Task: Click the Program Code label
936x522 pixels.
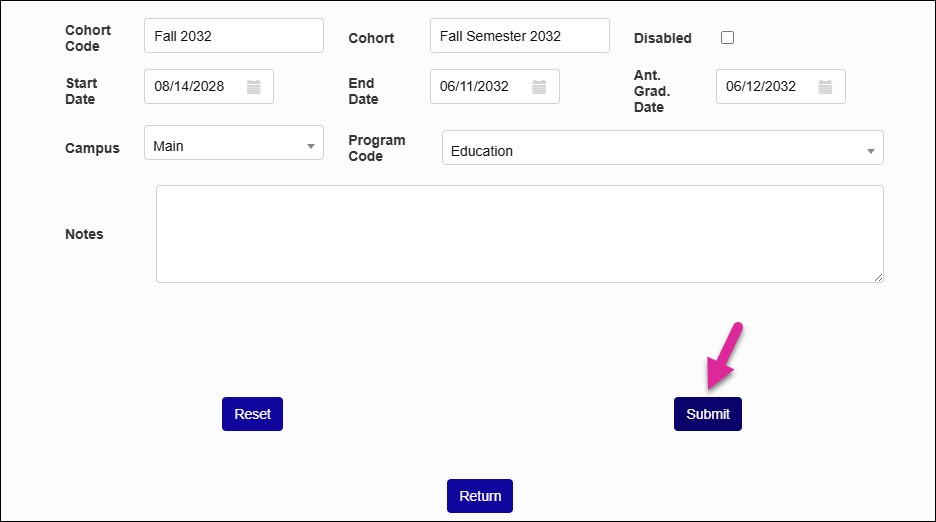Action: point(377,148)
